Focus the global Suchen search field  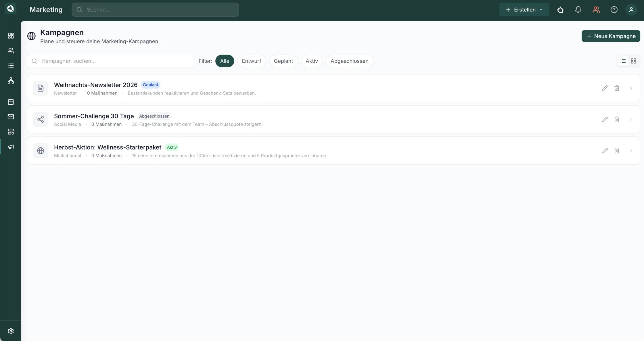155,9
